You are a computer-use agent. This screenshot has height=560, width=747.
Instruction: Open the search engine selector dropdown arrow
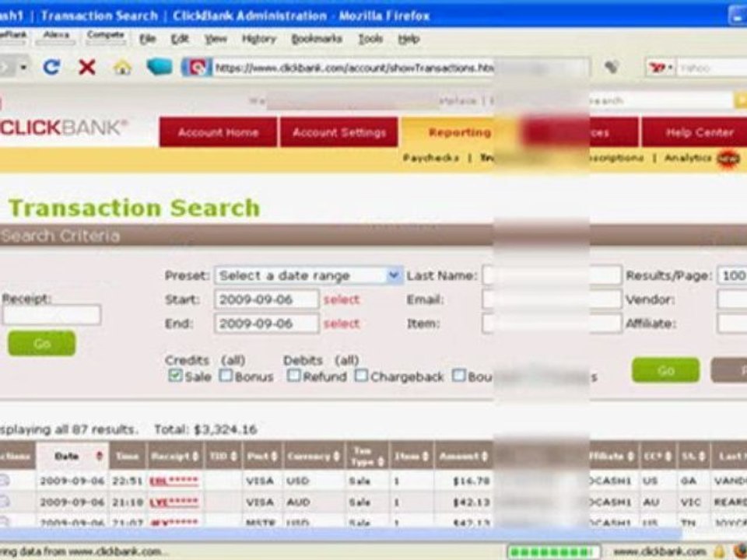click(x=670, y=68)
